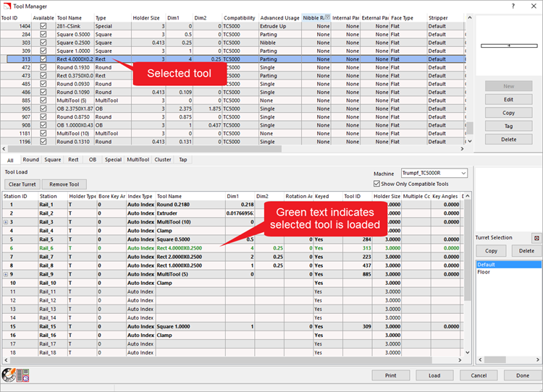Click the Turret Selection panel pin icon
Viewport: 543px width, 392px height.
pos(536,237)
